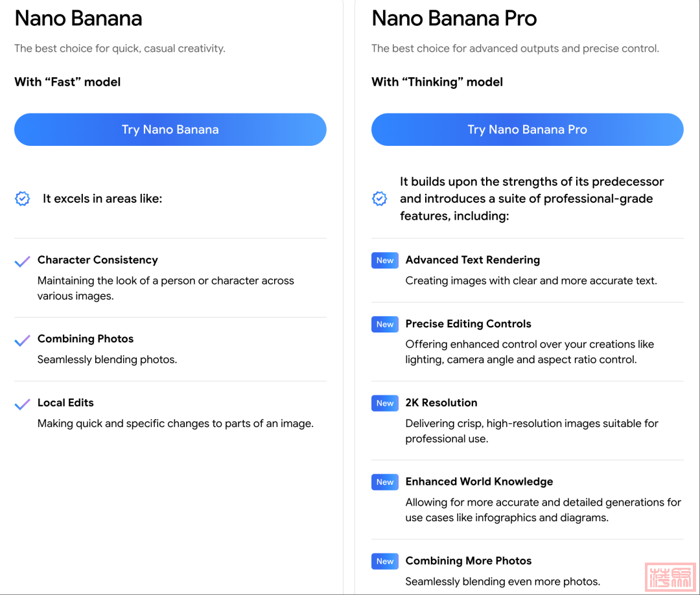Click the red seal watermark in the corner
The height and width of the screenshot is (595, 700).
(x=670, y=577)
